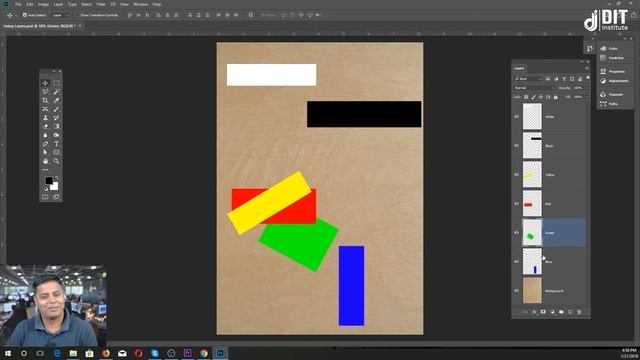This screenshot has width=640, height=360.
Task: Click the white background color swatch
Action: pos(55,187)
